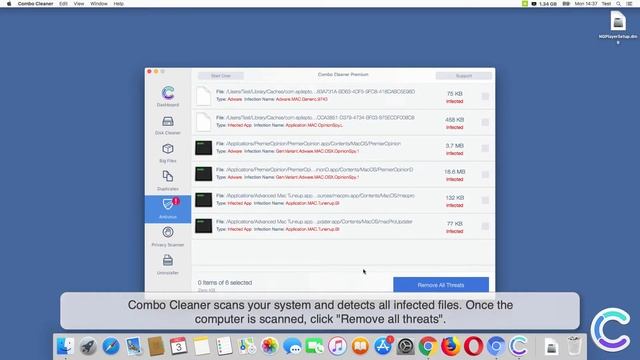640x360 pixels.
Task: Tick the checkbox for the 458 KB threat
Action: click(485, 122)
